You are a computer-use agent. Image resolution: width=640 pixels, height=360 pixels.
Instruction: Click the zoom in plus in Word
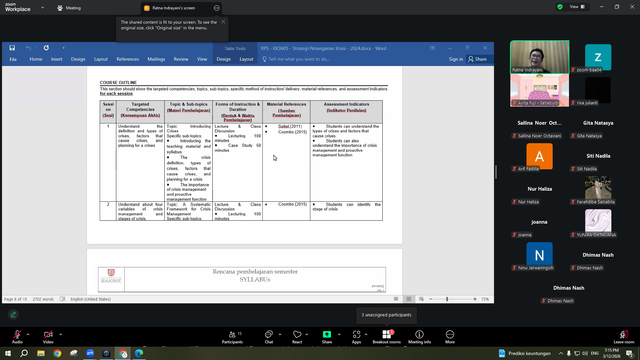click(475, 299)
